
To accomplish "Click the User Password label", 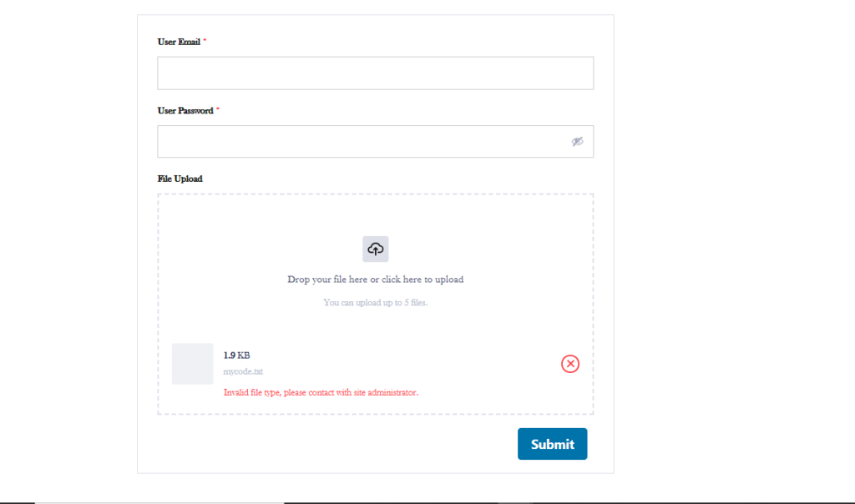I will 185,111.
